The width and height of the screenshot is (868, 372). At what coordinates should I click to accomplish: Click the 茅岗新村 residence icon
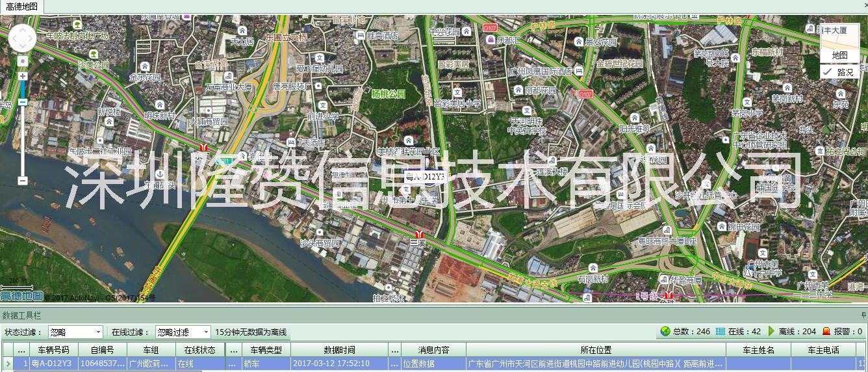787,89
